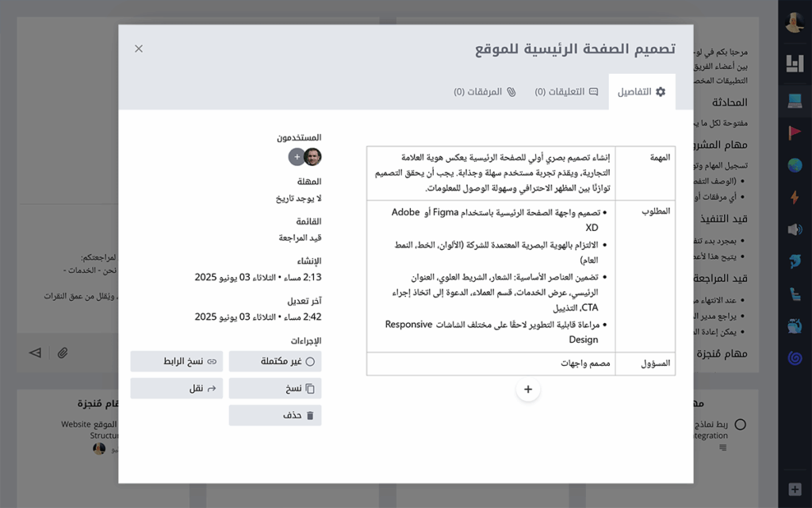Click the task description paragraph cell
The width and height of the screenshot is (812, 508).
coord(491,173)
